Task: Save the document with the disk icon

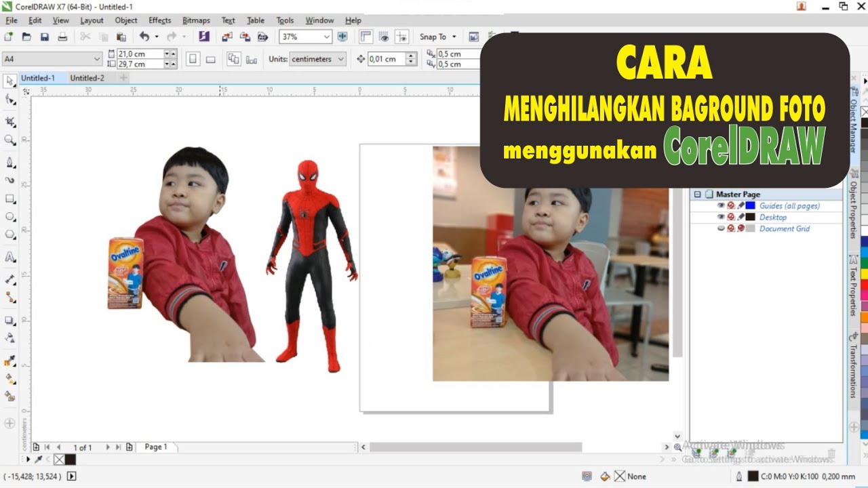Action: [x=45, y=37]
